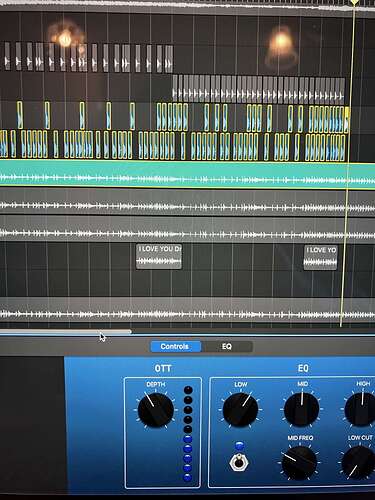Screen dimensions: 375x500
Task: Click the EQ section title in the plugin
Action: [303, 369]
